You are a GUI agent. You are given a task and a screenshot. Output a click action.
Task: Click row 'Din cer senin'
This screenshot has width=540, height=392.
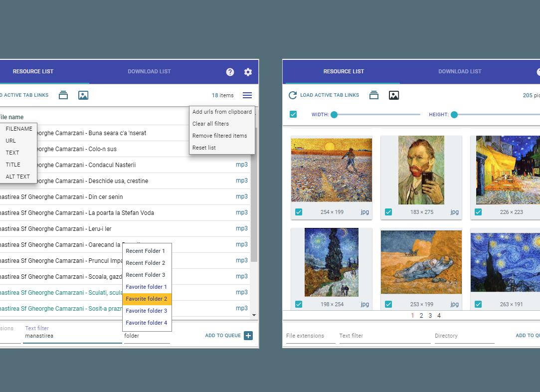tap(125, 197)
